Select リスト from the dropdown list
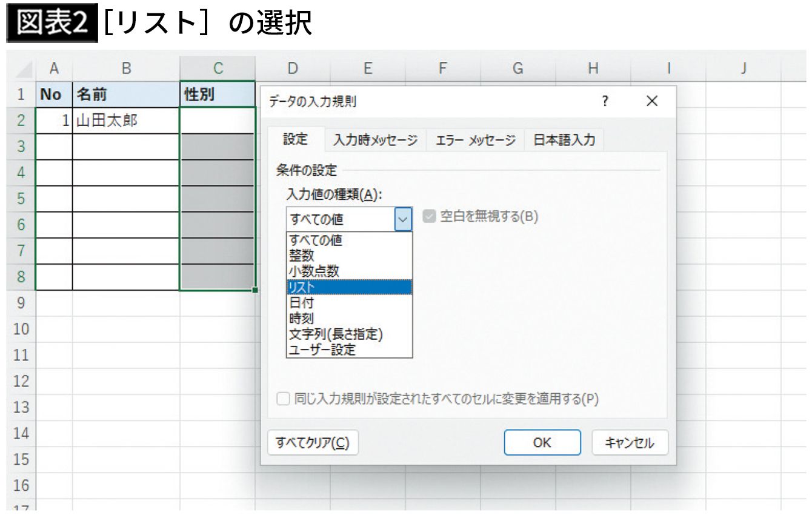Viewport: 812px width, 521px height. (349, 287)
